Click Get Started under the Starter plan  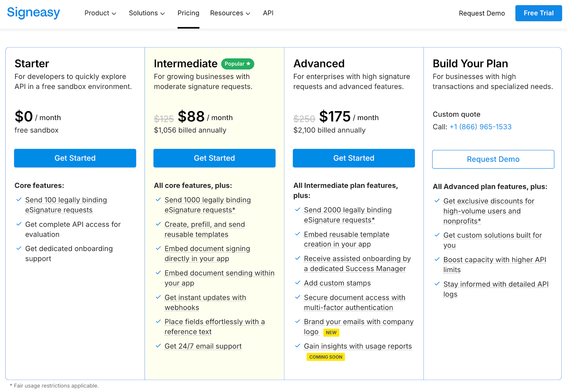click(x=75, y=158)
